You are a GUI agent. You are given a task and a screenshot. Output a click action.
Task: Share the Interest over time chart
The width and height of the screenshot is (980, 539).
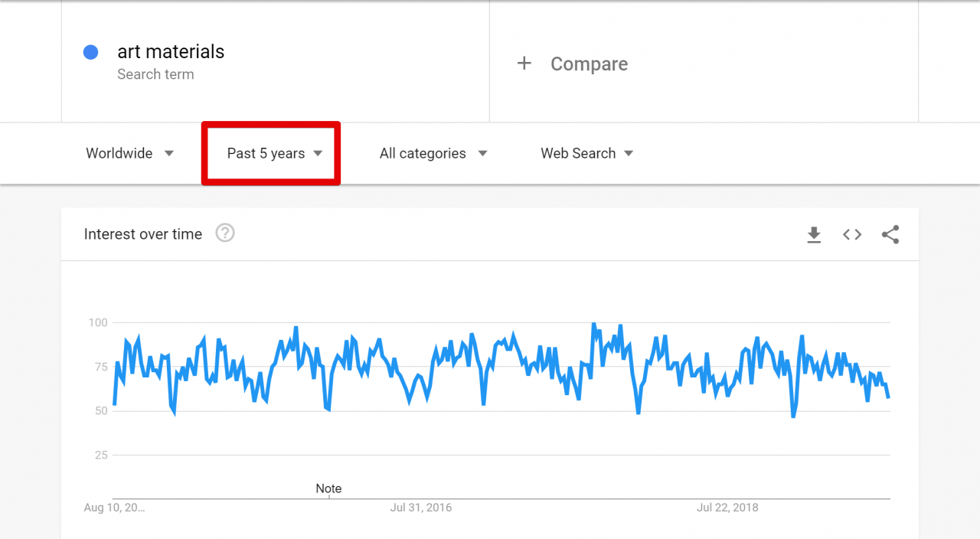tap(890, 235)
